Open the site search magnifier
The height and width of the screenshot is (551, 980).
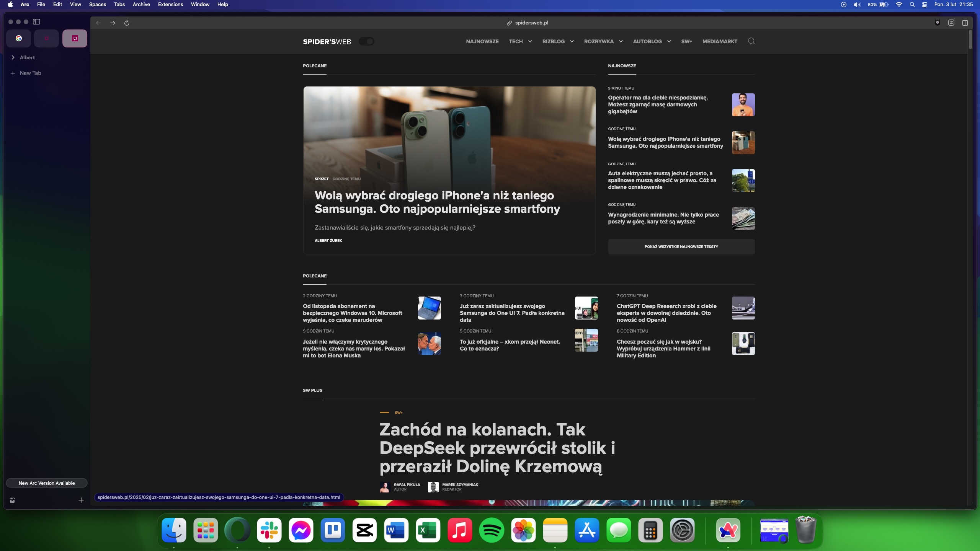click(x=751, y=41)
